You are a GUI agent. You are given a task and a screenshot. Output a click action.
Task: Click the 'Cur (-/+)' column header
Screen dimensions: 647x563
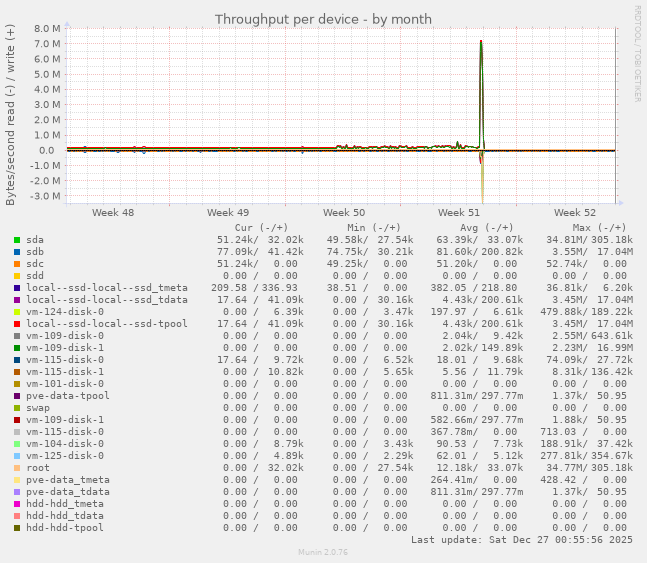tap(261, 227)
